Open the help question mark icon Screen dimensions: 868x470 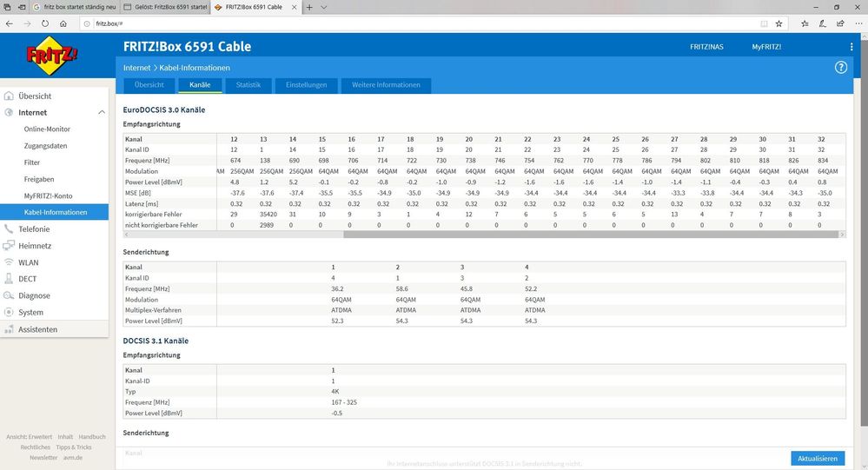(x=841, y=68)
